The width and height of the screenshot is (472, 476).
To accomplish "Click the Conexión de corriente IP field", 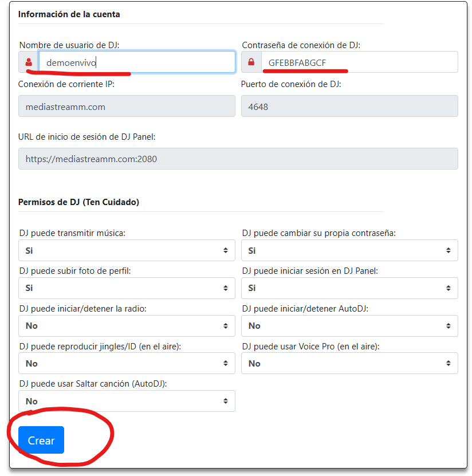I will (x=127, y=107).
